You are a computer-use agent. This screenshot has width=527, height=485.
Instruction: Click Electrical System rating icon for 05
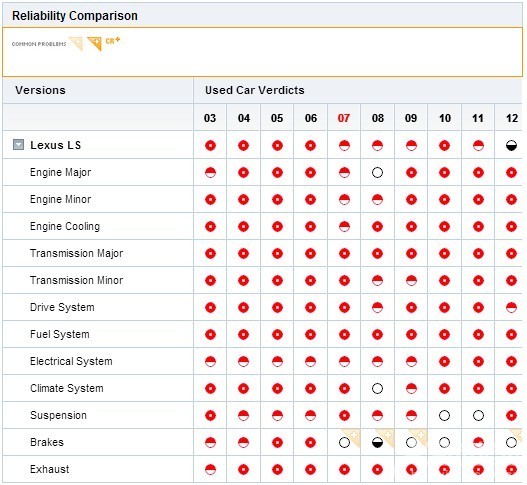pos(277,362)
